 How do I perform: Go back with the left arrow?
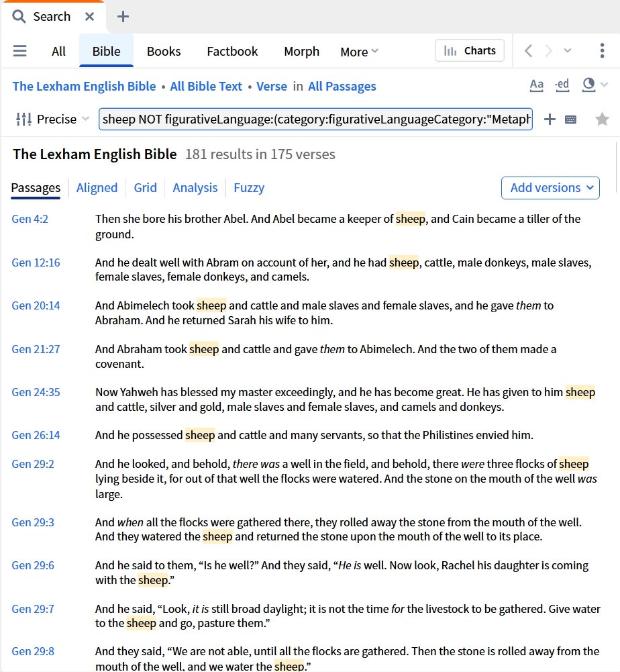coord(528,50)
